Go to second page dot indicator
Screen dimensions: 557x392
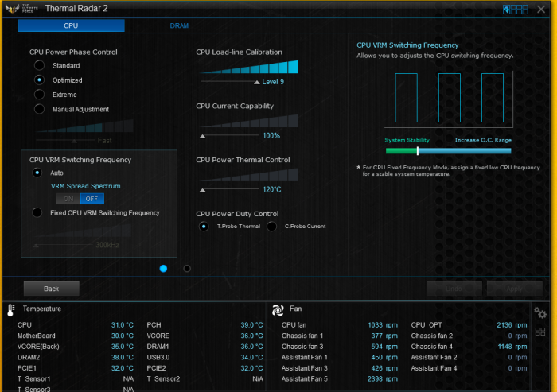tap(187, 269)
